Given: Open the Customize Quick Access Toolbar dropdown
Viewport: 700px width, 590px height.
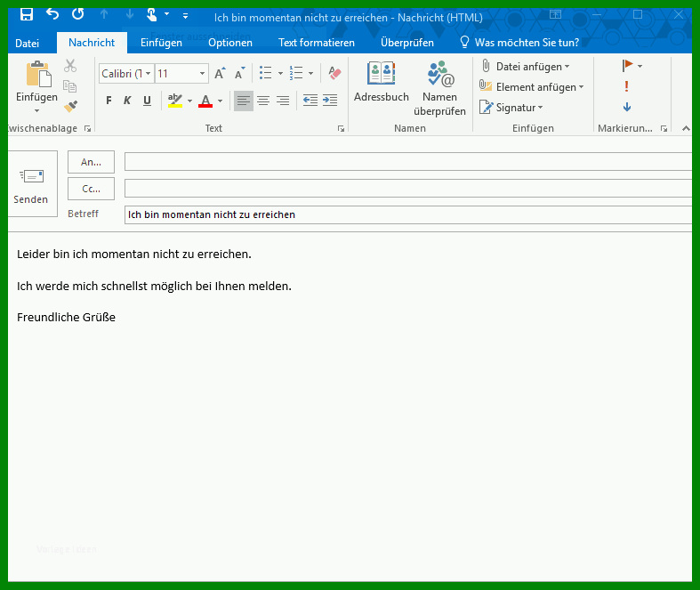Looking at the screenshot, I should point(185,16).
